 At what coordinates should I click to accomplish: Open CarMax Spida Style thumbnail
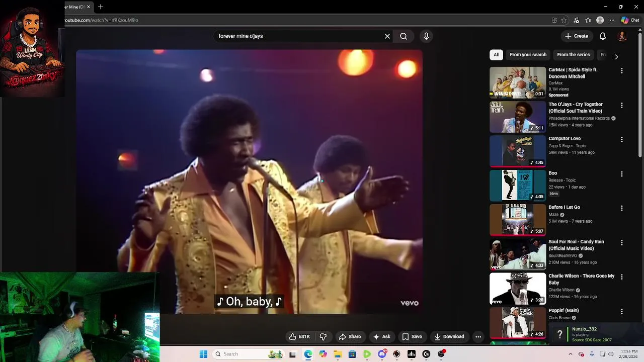517,82
